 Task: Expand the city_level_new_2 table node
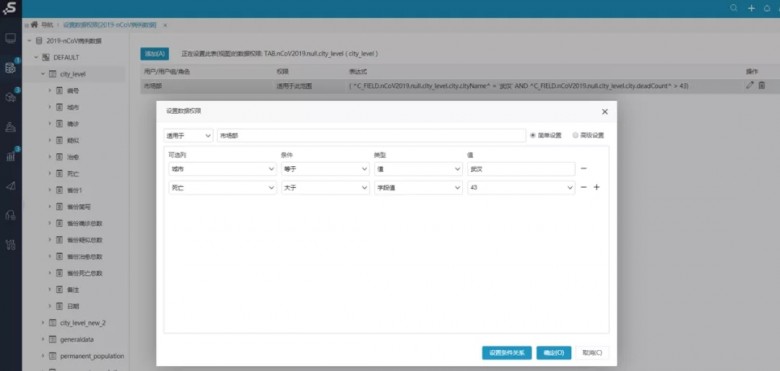point(43,323)
